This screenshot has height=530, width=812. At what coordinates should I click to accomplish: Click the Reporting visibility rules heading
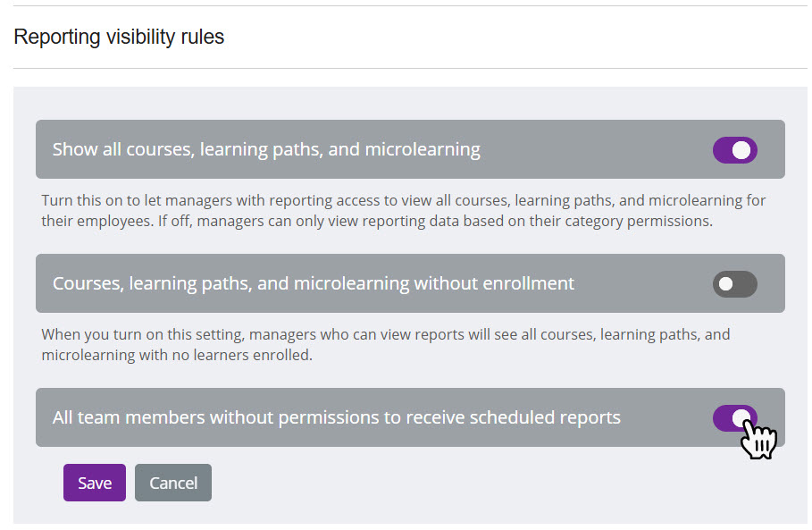119,37
